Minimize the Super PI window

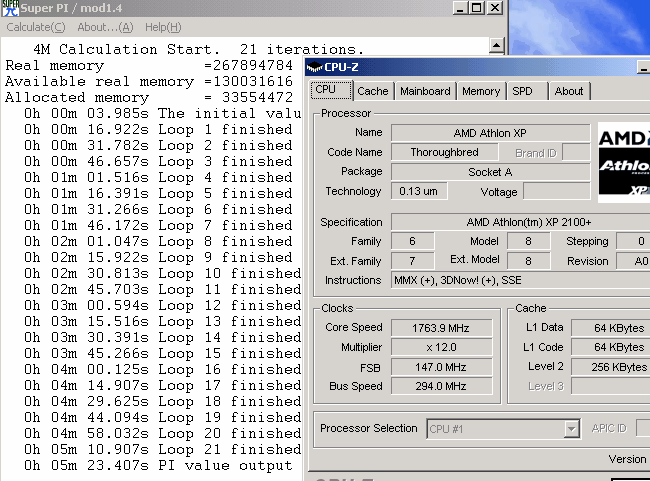[x=460, y=8]
